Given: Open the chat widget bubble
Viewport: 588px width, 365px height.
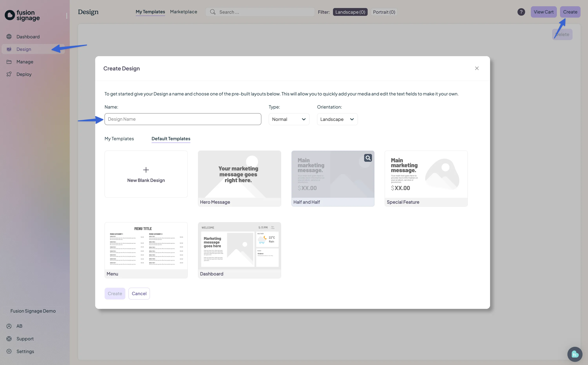Looking at the screenshot, I should point(575,354).
